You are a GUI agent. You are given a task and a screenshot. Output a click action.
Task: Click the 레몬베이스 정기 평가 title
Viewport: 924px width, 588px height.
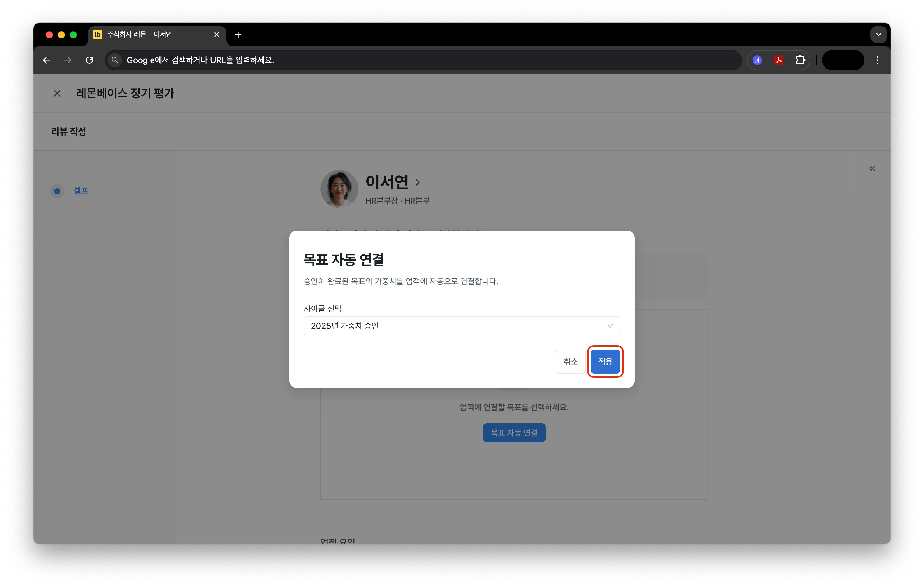point(125,93)
